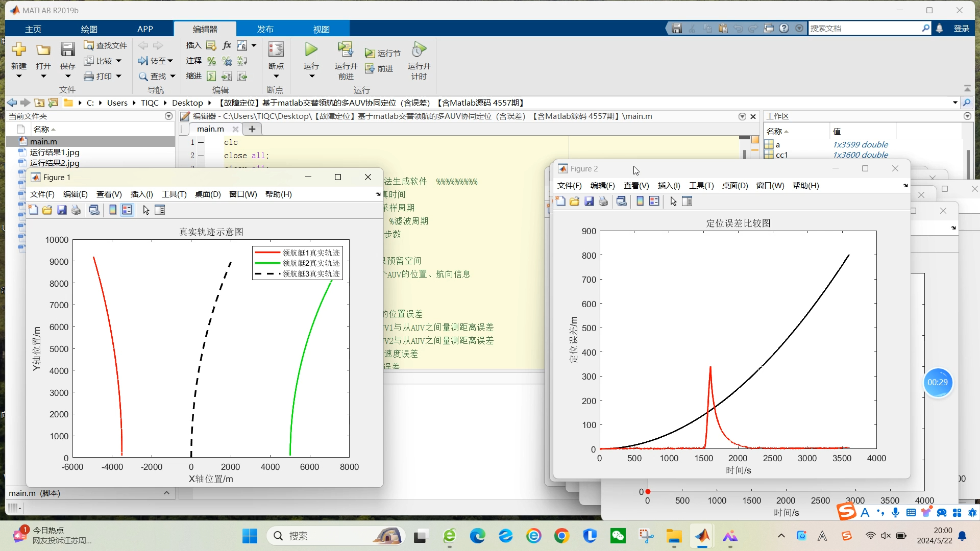This screenshot has width=980, height=551.
Task: Click Open file icon in Figure 2 toolbar
Action: coord(575,201)
